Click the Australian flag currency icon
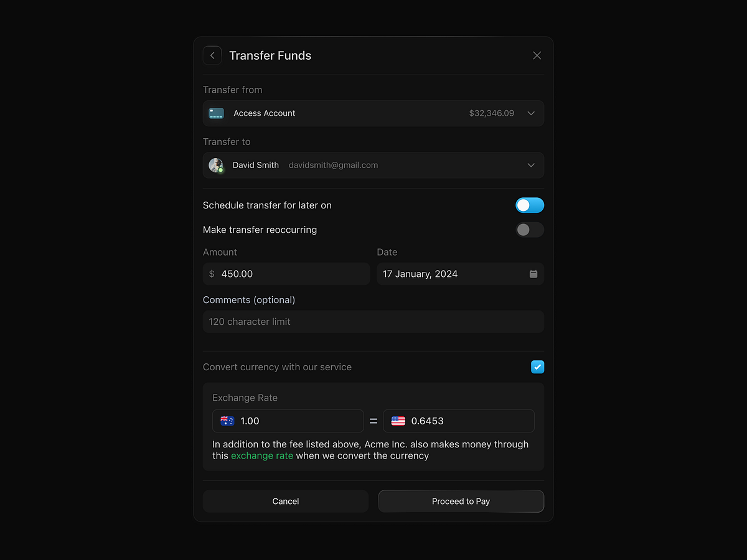Viewport: 747px width, 560px height. pos(227,421)
